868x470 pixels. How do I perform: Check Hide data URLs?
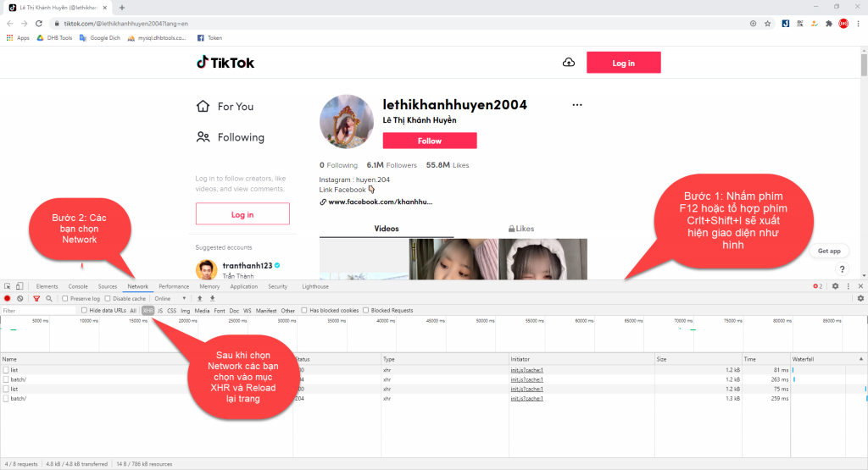click(x=84, y=310)
